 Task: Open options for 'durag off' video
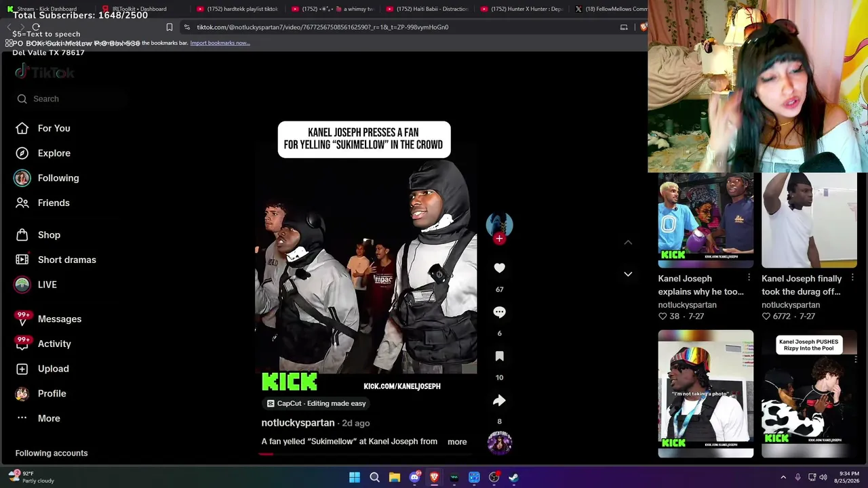coord(852,278)
